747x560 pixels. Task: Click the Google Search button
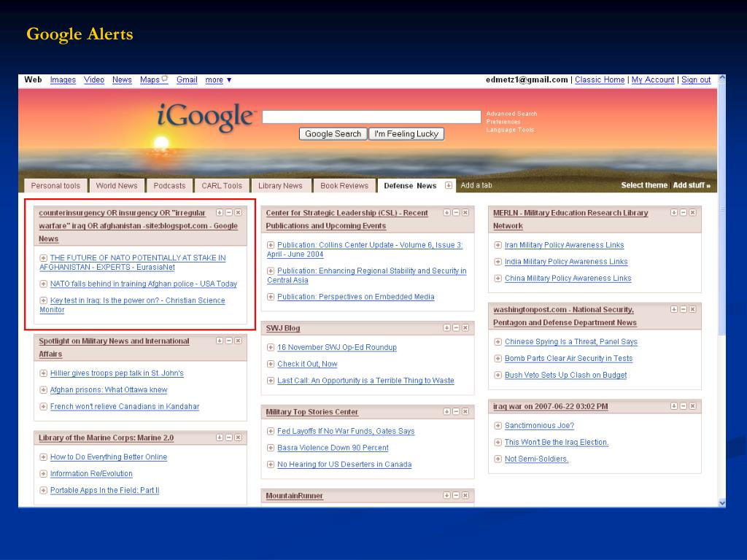333,134
